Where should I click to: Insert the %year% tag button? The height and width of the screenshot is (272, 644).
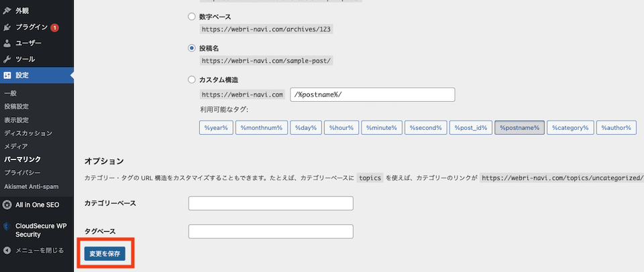click(217, 127)
